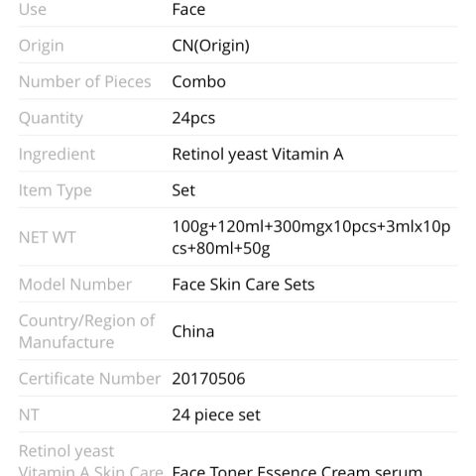Click the 24 piece set value
The width and height of the screenshot is (476, 476).
coord(216,416)
